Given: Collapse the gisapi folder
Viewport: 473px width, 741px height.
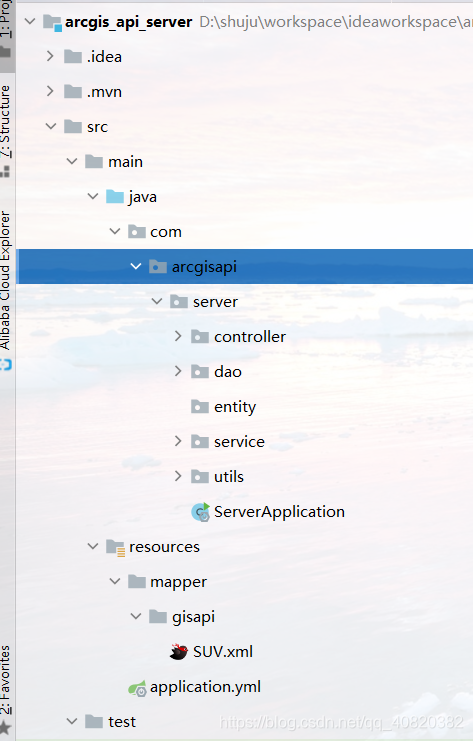Looking at the screenshot, I should [x=136, y=616].
